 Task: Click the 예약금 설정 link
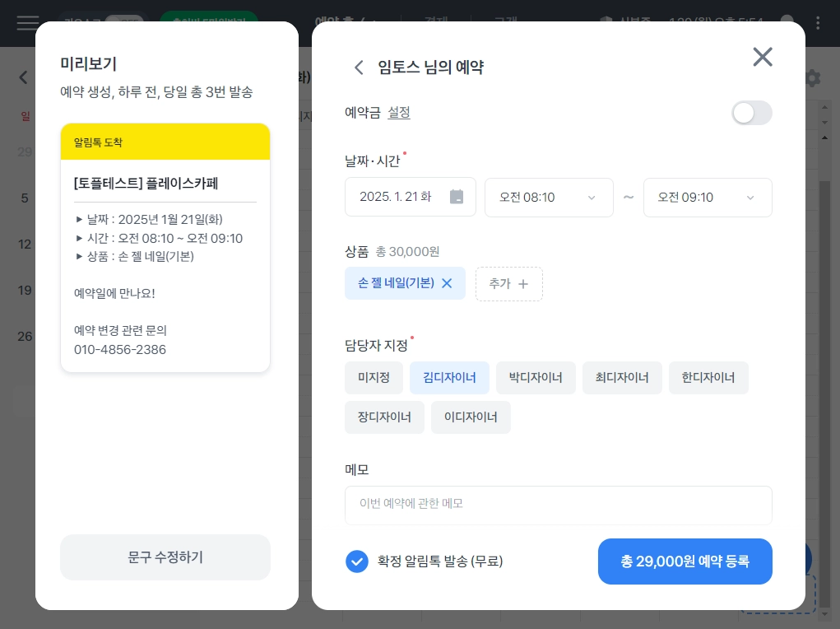399,113
